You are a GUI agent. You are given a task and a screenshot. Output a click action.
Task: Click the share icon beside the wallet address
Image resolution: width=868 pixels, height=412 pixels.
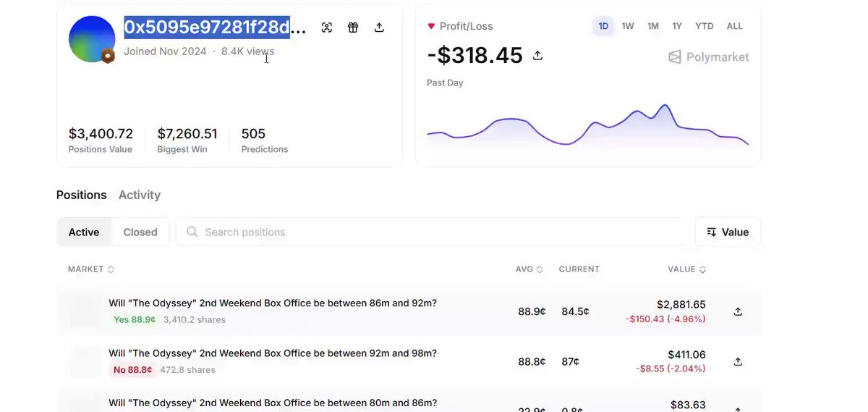point(379,28)
